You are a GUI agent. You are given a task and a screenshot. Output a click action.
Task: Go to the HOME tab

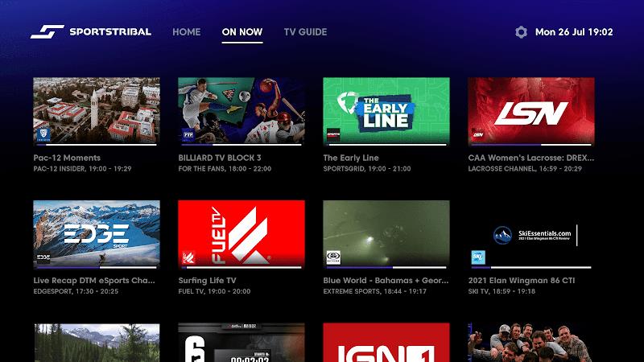[x=187, y=32]
